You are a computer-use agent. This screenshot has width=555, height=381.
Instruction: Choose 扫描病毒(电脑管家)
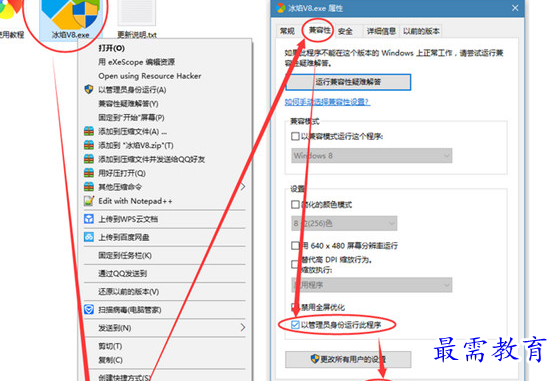(130, 310)
